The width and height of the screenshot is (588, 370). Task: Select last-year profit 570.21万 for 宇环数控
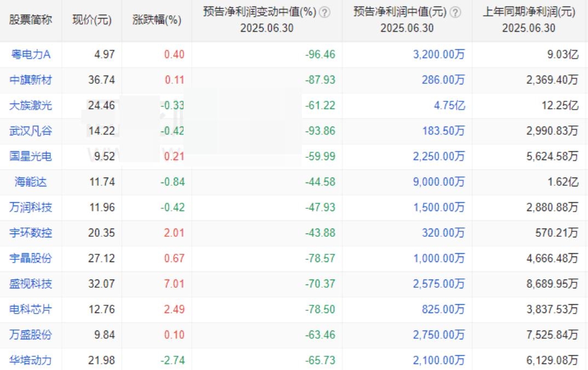[x=557, y=233]
